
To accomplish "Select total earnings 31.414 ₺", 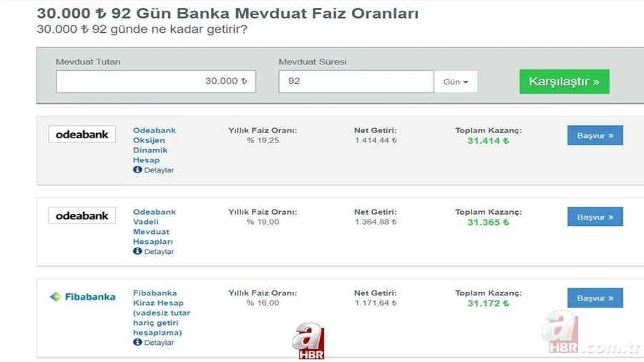I will pos(488,141).
